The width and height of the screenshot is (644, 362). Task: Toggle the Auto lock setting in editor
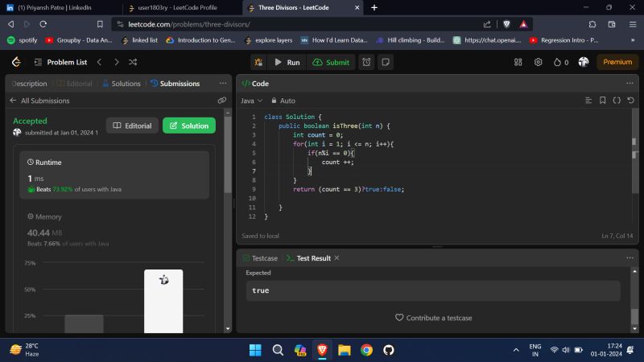[x=283, y=101]
